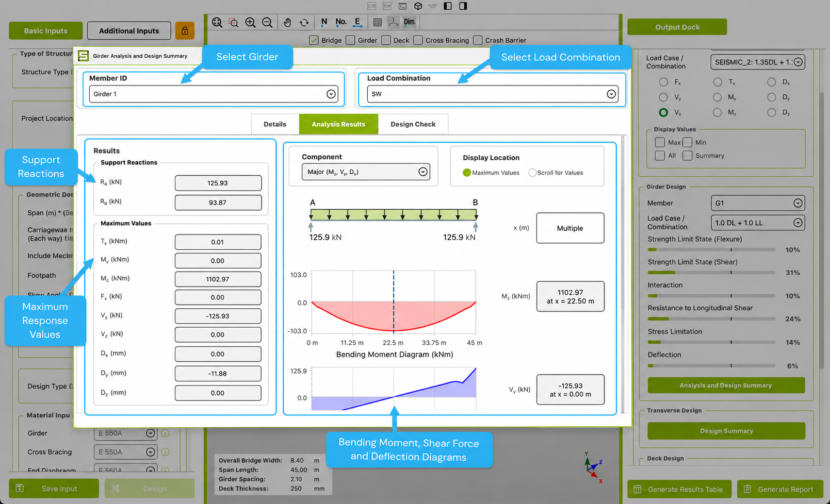Click the Save Input button
The width and height of the screenshot is (830, 504).
coord(54,489)
